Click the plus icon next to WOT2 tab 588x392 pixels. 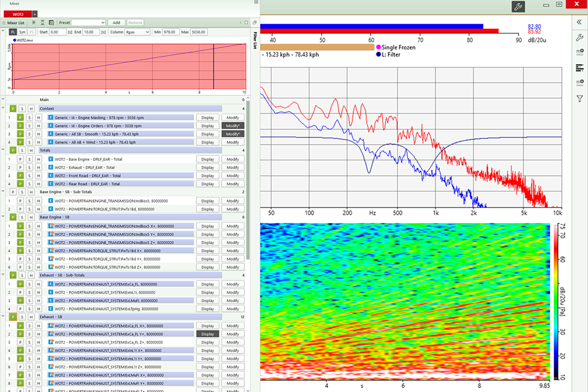35,14
